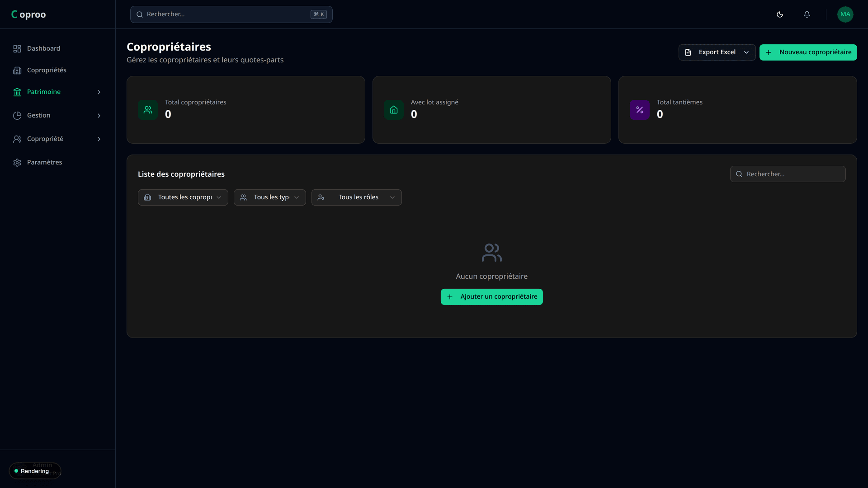Toggle dark mode with the moon icon
This screenshot has height=488, width=868.
(x=780, y=14)
